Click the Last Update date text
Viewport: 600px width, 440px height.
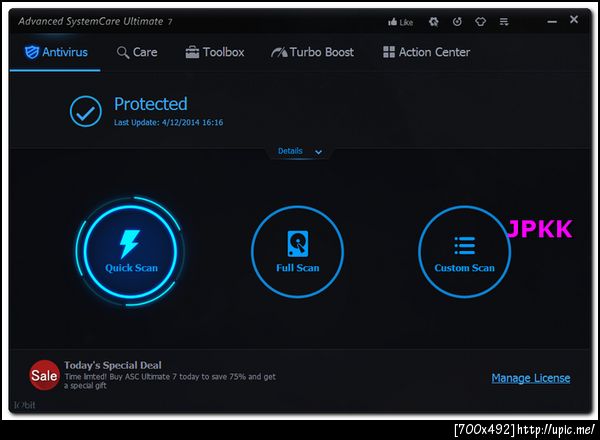pos(168,122)
